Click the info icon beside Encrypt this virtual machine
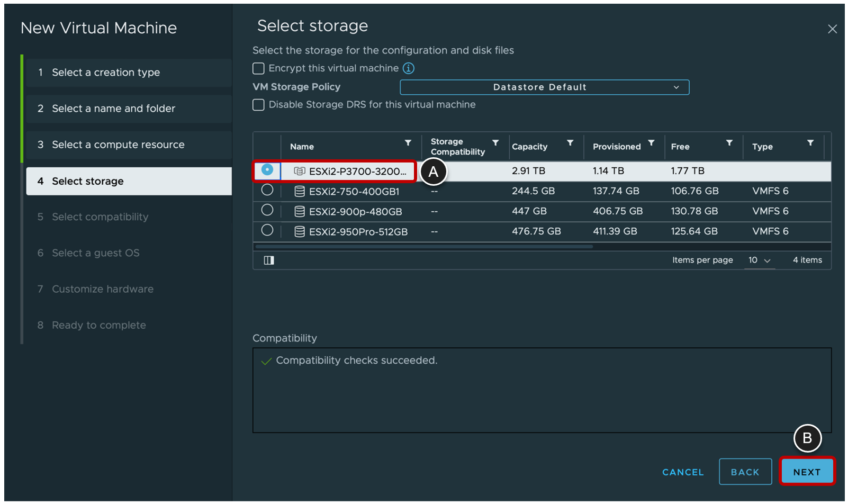The height and width of the screenshot is (504, 848). 409,68
